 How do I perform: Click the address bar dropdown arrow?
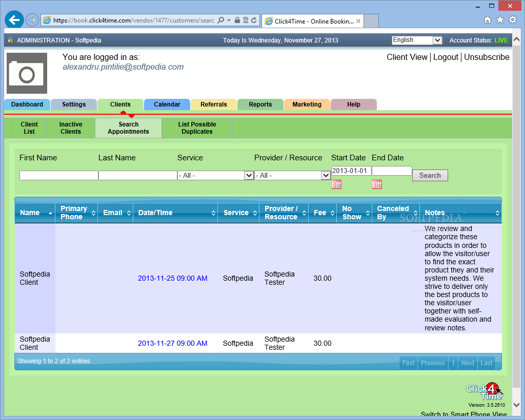click(229, 20)
